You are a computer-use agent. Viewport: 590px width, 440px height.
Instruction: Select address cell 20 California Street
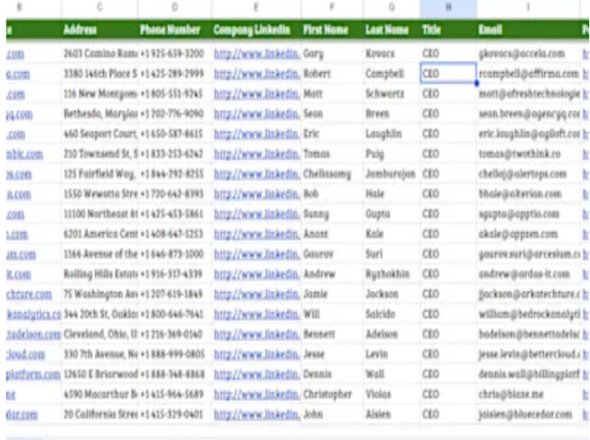[99, 414]
